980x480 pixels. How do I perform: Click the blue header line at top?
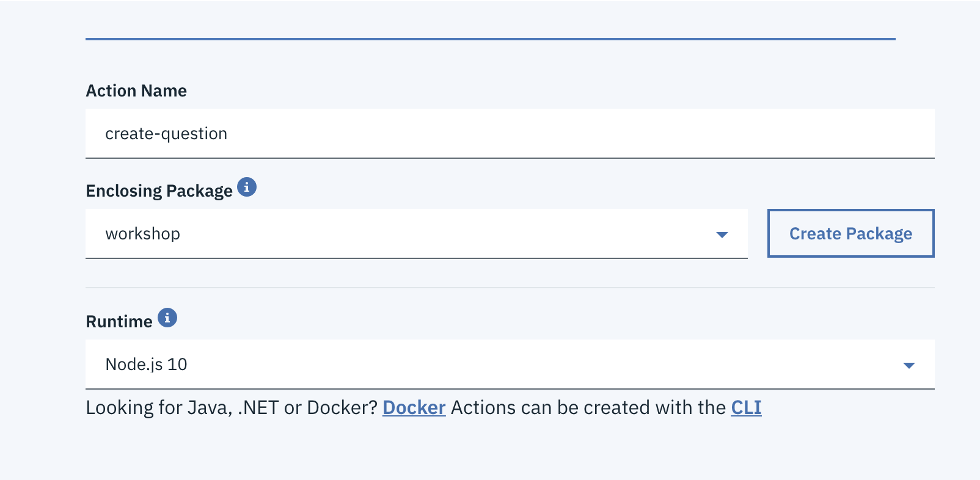[x=491, y=39]
